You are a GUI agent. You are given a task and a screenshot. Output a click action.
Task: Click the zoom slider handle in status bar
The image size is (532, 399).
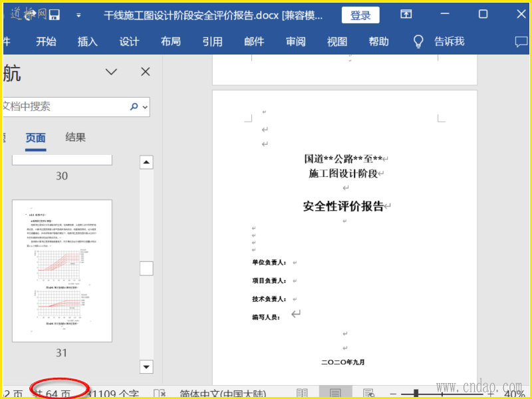tap(416, 394)
